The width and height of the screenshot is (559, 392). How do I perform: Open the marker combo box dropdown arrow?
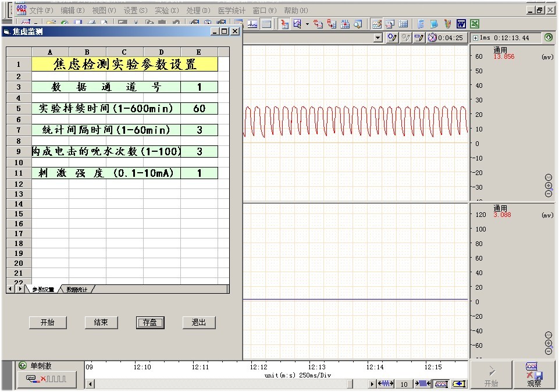coord(378,38)
